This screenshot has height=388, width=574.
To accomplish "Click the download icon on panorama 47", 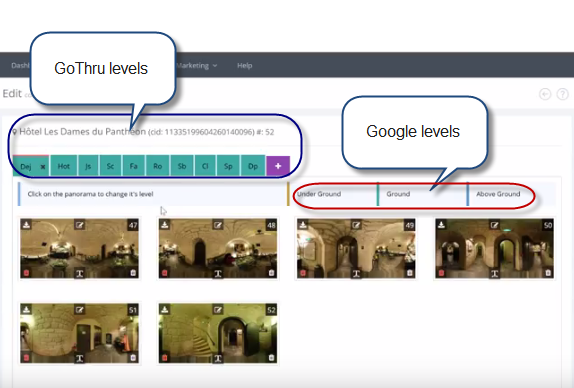I will (26, 224).
